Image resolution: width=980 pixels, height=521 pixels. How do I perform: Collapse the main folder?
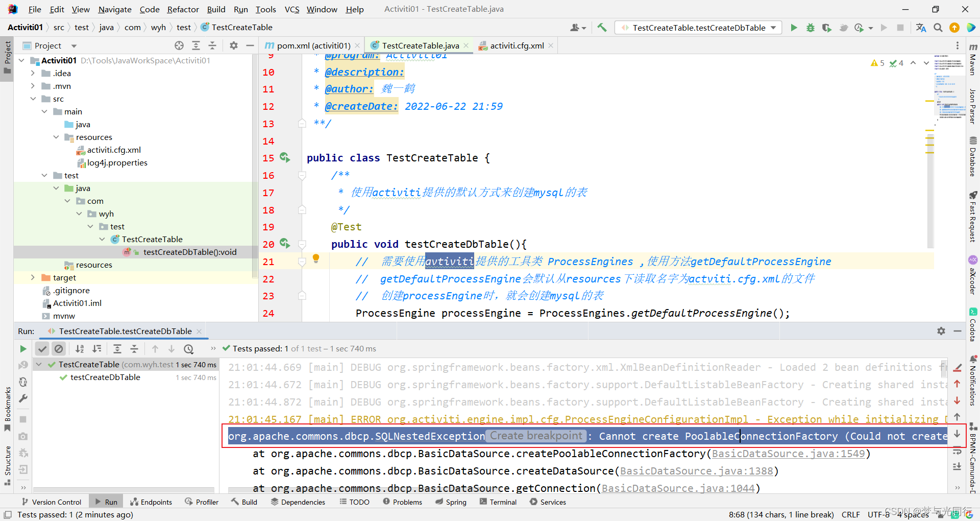tap(44, 111)
